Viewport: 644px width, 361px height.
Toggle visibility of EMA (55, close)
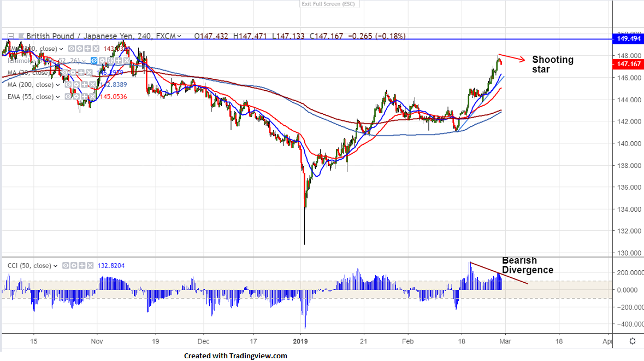point(68,97)
